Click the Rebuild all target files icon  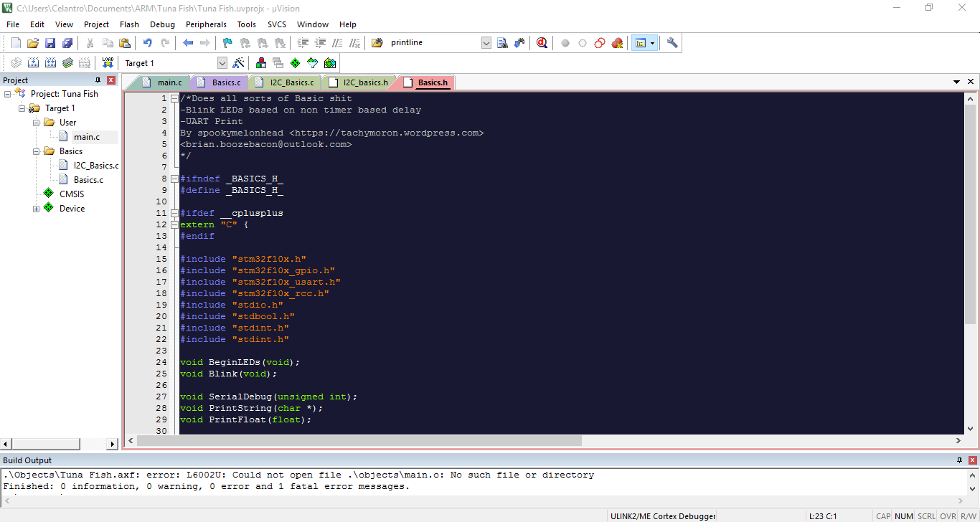click(50, 63)
